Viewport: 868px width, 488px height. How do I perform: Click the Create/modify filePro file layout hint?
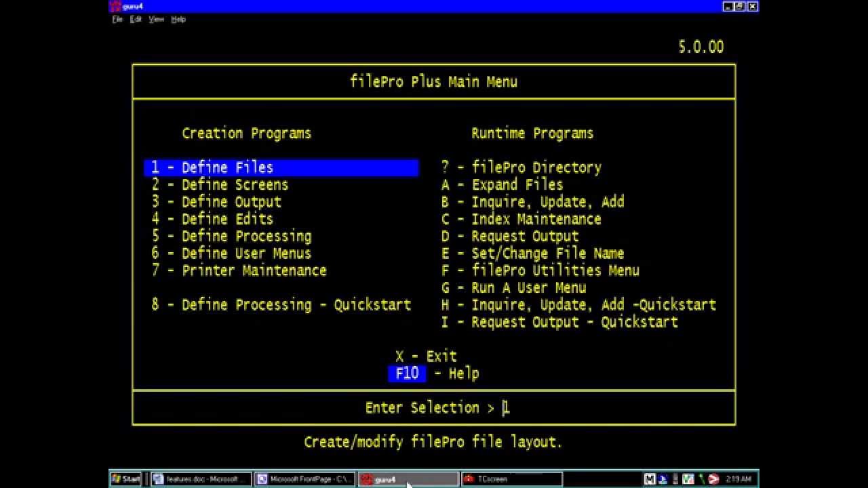433,443
